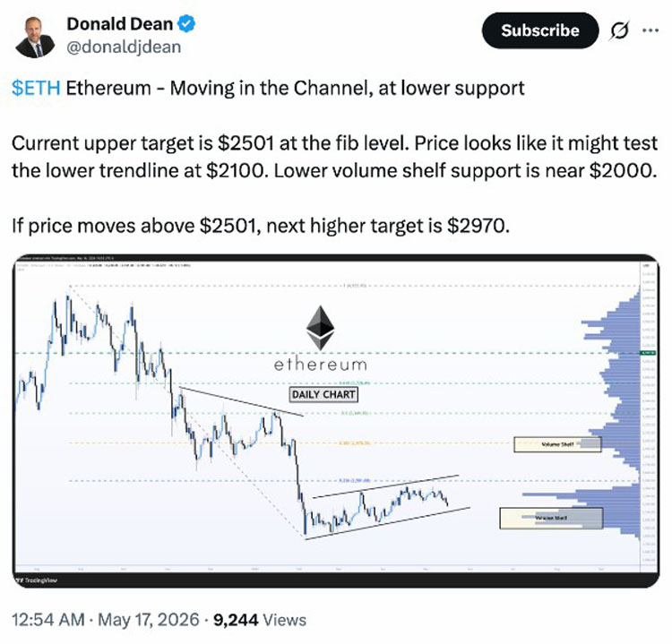The width and height of the screenshot is (672, 644).
Task: Click the blue verified checkmark badge
Action: [186, 23]
